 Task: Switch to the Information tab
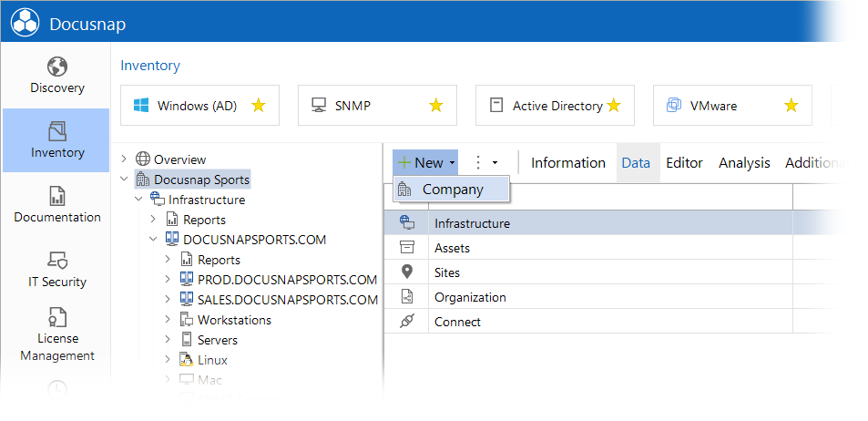(568, 163)
